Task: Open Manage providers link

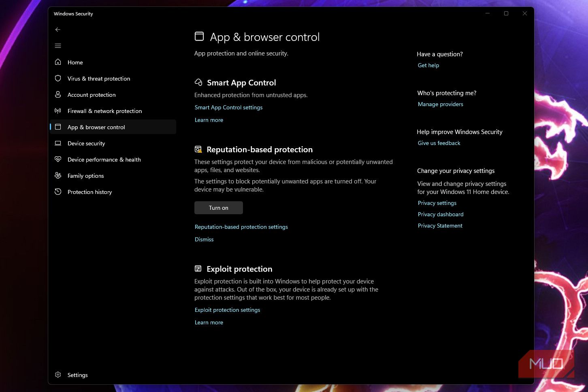Action: pyautogui.click(x=441, y=104)
